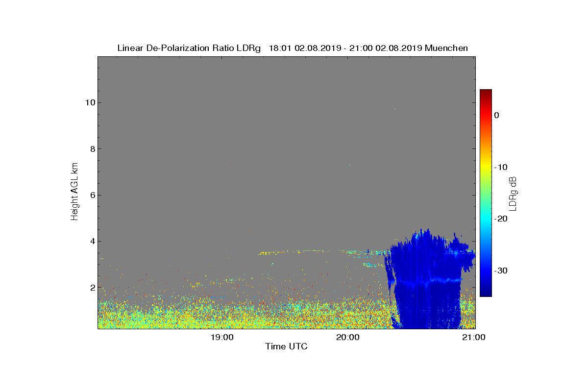Click the plot title 'Linear De-Polarization Ratio LDRg'
The height and width of the screenshot is (392, 588).
tap(189, 48)
